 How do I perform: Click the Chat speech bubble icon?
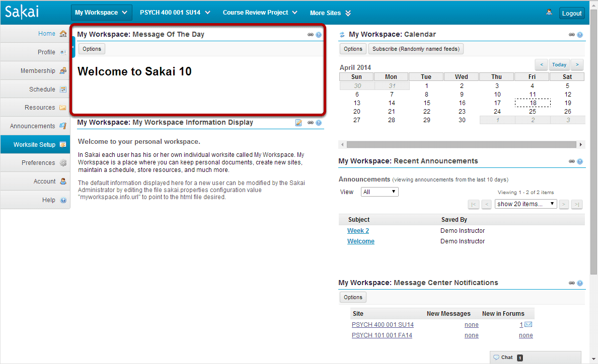pos(496,357)
